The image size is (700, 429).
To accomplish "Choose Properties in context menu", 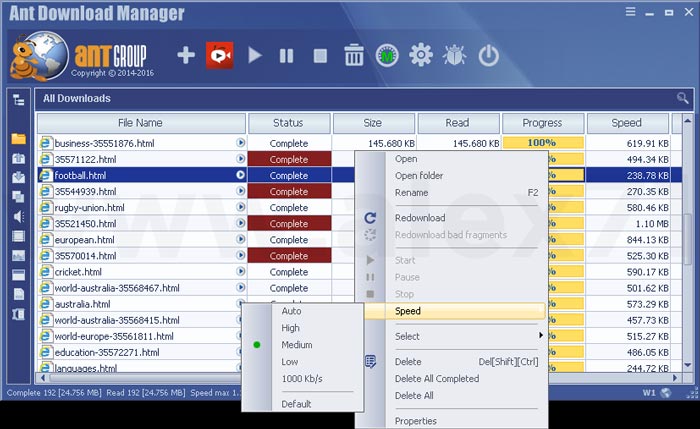I will 416,421.
